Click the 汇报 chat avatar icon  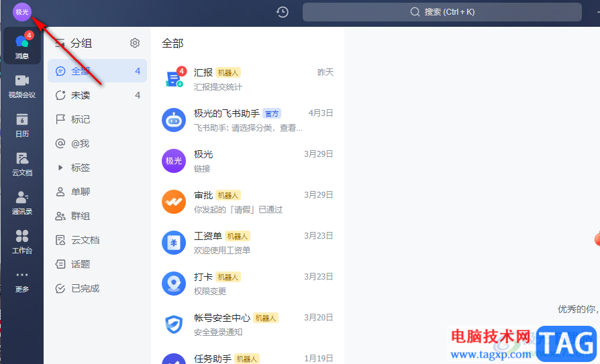coord(174,78)
